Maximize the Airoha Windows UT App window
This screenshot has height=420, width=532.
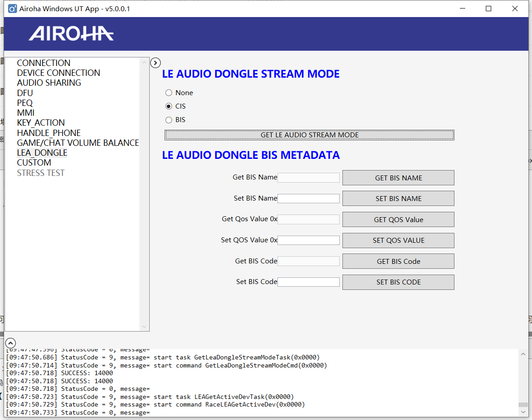pos(489,9)
